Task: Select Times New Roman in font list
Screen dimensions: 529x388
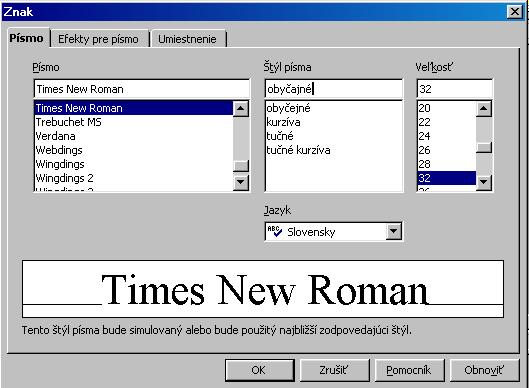Action: tap(134, 108)
